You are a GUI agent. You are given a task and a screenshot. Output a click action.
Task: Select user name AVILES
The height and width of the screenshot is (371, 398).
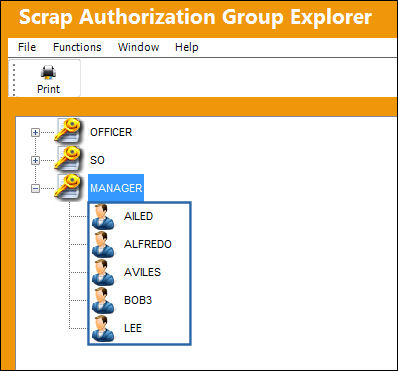pos(142,272)
